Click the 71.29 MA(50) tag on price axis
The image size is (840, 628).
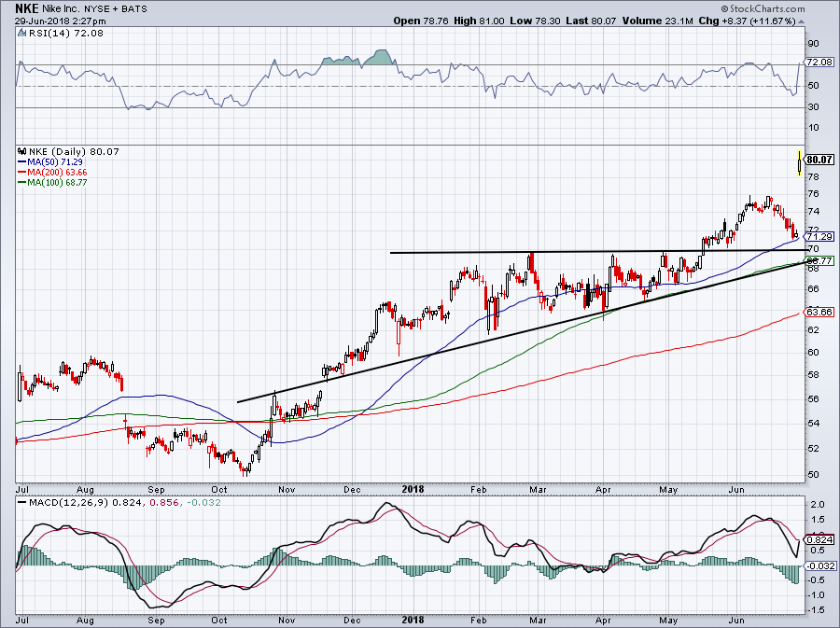[819, 237]
